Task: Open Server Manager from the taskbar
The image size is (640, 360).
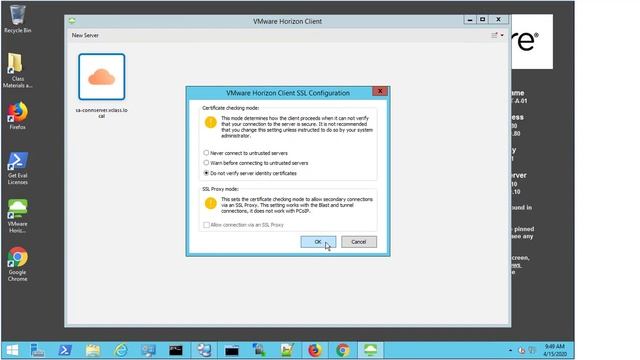Action: coord(38,350)
